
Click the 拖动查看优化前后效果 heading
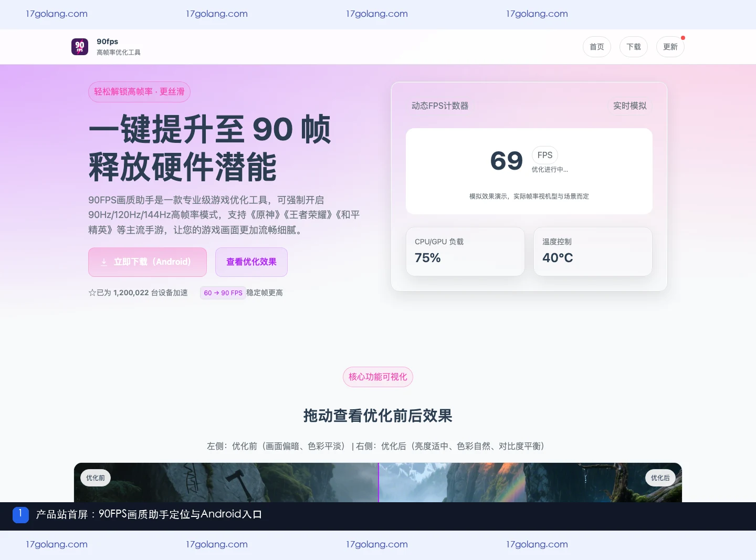[x=378, y=416]
